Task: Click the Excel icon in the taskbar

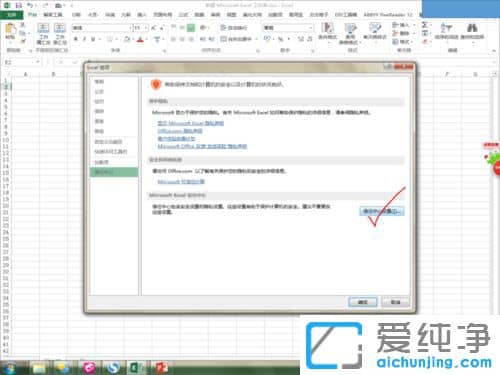Action: (x=135, y=368)
